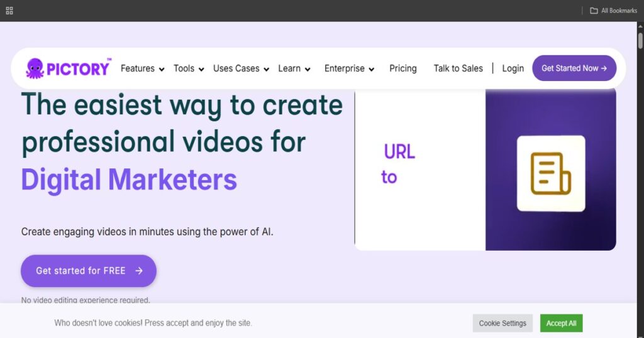Expand the Learn menu
The width and height of the screenshot is (644, 338).
coord(294,68)
